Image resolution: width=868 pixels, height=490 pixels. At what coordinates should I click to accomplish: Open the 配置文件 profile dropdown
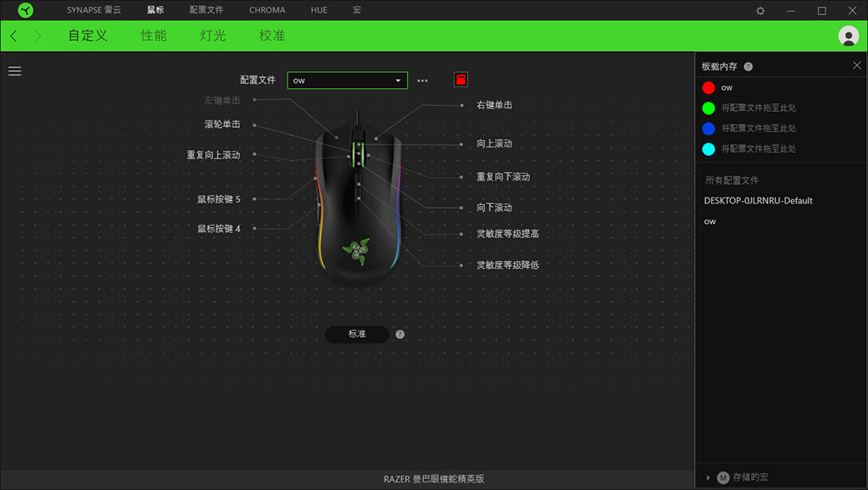tap(347, 81)
